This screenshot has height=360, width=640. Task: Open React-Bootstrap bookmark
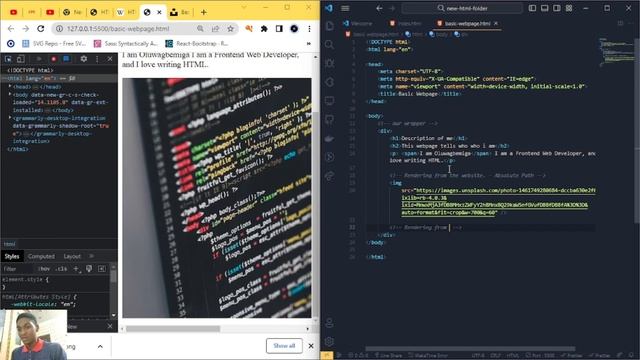tap(197, 43)
